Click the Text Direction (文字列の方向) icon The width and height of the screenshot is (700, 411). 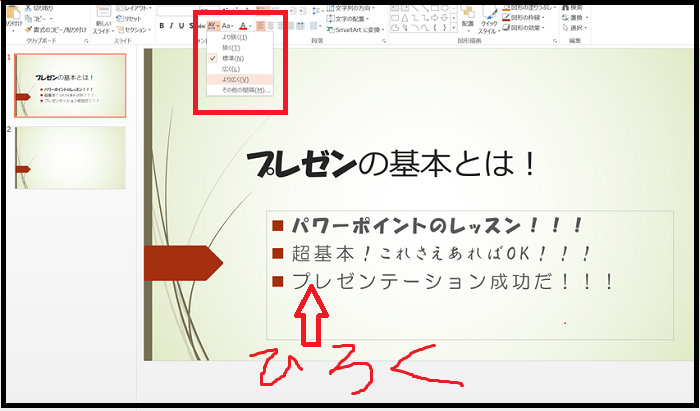click(330, 8)
